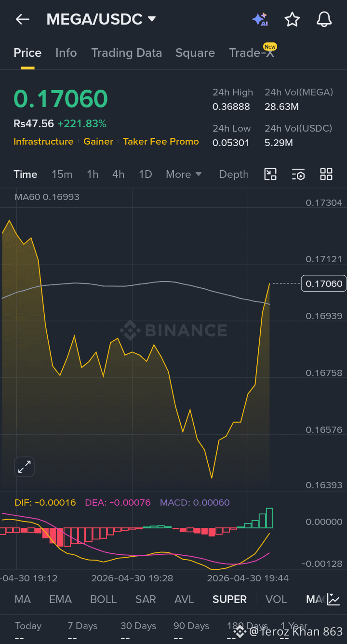
Task: Add MEGA/USDC to favorites star
Action: tap(292, 19)
